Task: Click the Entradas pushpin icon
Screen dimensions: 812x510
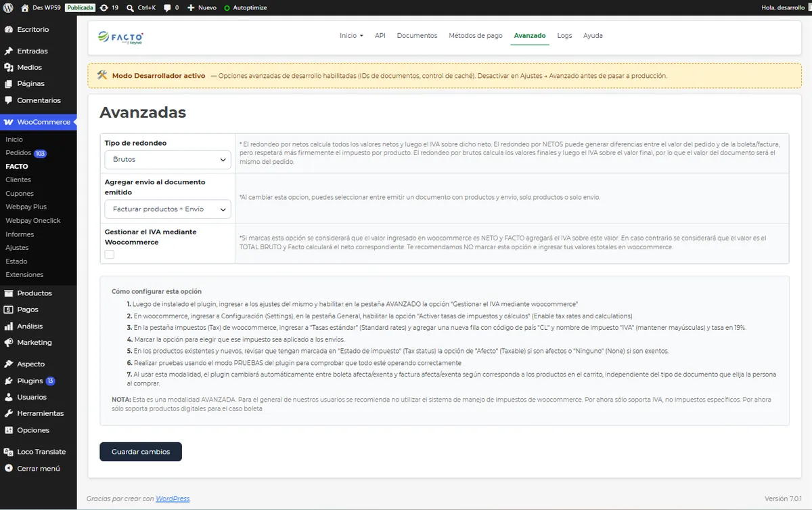Action: (x=9, y=51)
